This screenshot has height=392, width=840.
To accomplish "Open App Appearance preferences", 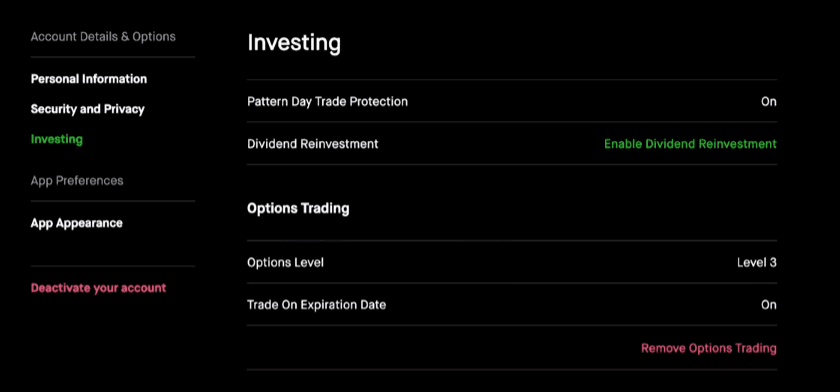I will click(x=77, y=223).
